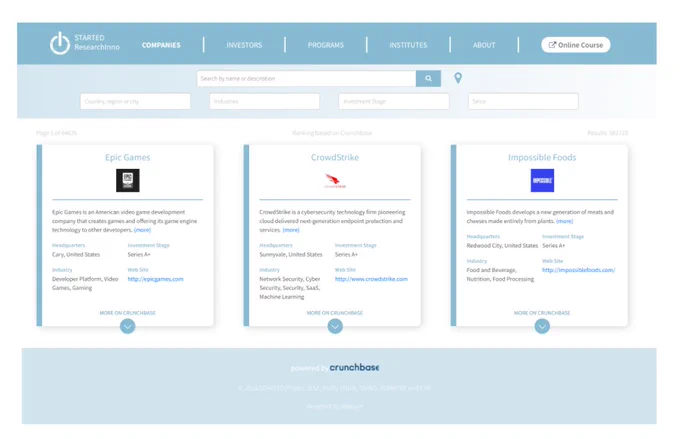The image size is (680, 439).
Task: Select the ABOUT menu item
Action: point(484,45)
